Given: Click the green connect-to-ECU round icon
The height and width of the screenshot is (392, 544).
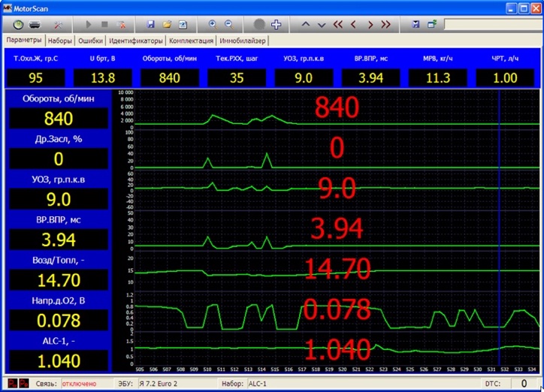Looking at the screenshot, I should click(x=18, y=25).
